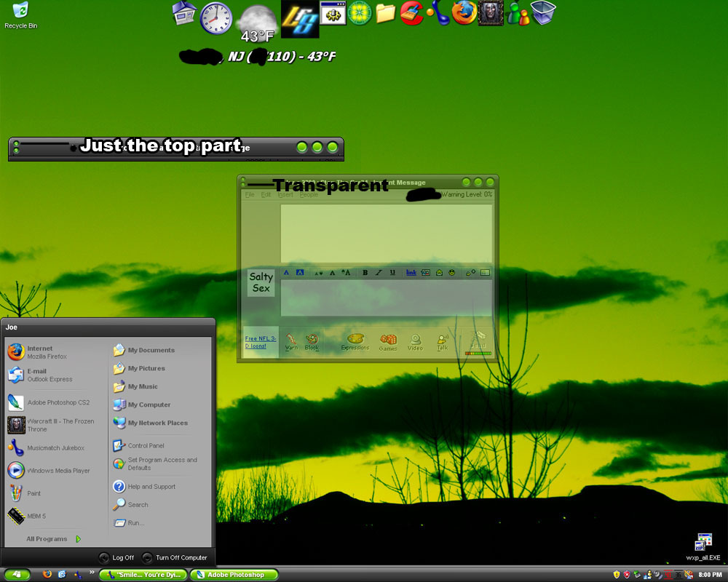Click in the message compose field
The image size is (728, 582).
click(387, 298)
